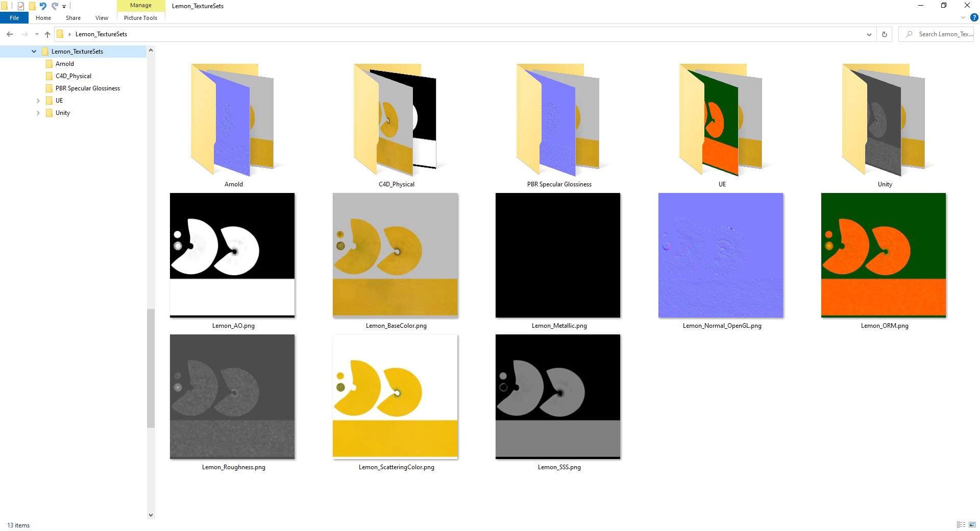
Task: Open the Picture Tools tab
Action: (140, 18)
